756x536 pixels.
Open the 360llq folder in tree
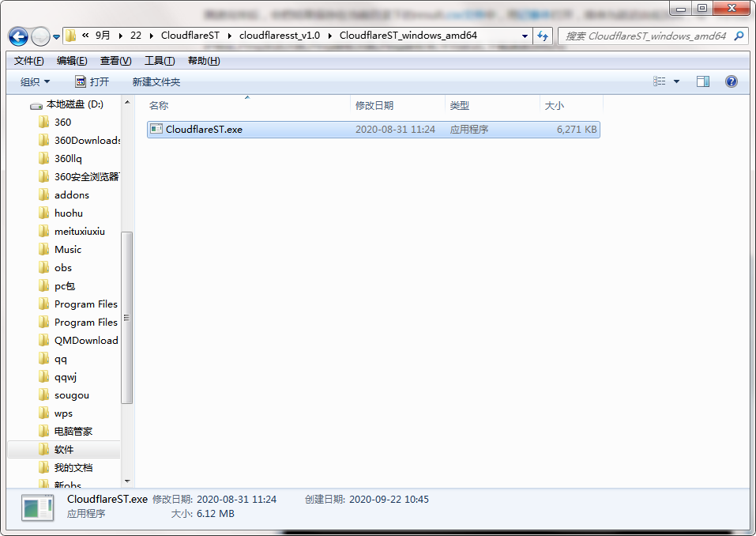point(60,159)
